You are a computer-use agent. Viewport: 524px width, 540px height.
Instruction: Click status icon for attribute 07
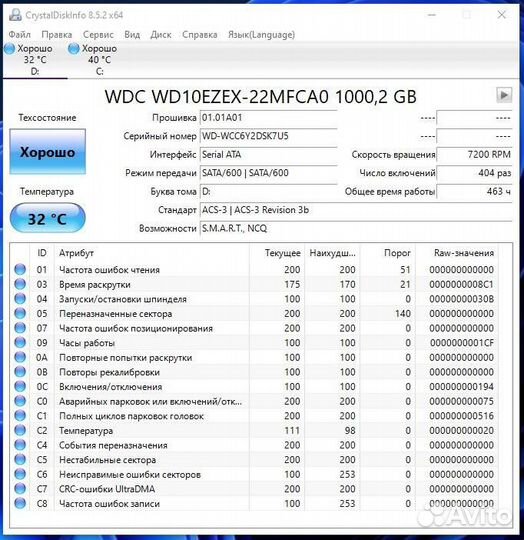click(x=20, y=328)
